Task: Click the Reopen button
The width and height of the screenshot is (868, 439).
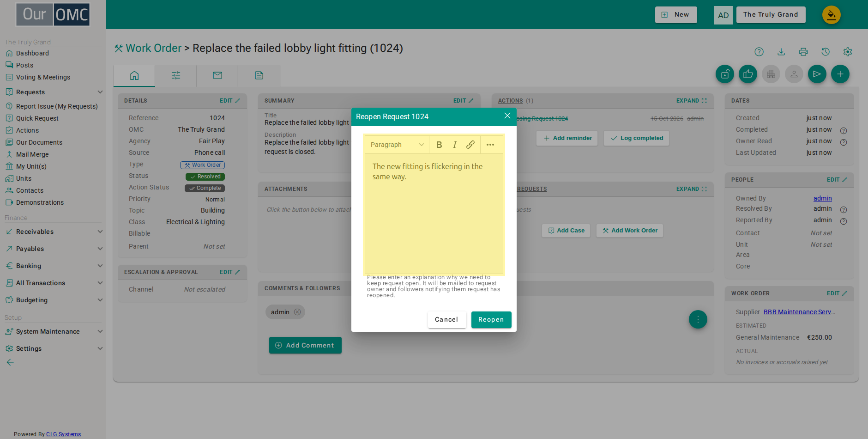Action: point(491,319)
